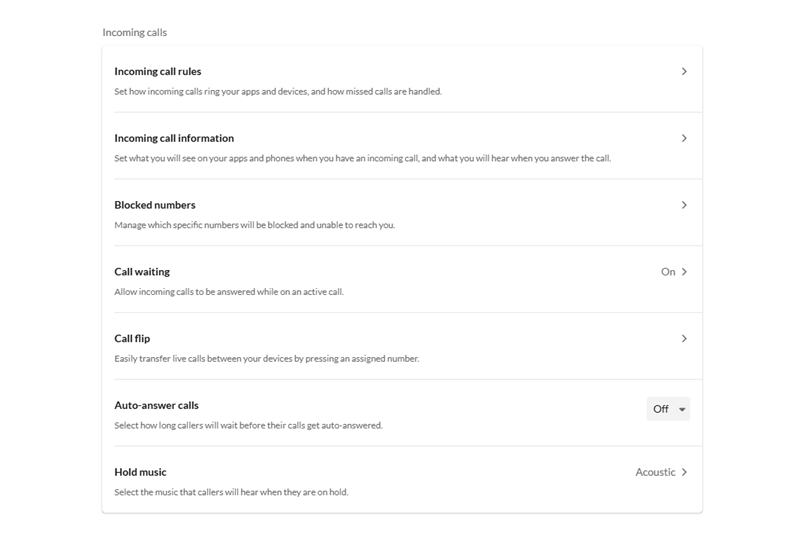Click the chevron on Blocked numbers row
The image size is (800, 540).
pos(684,205)
